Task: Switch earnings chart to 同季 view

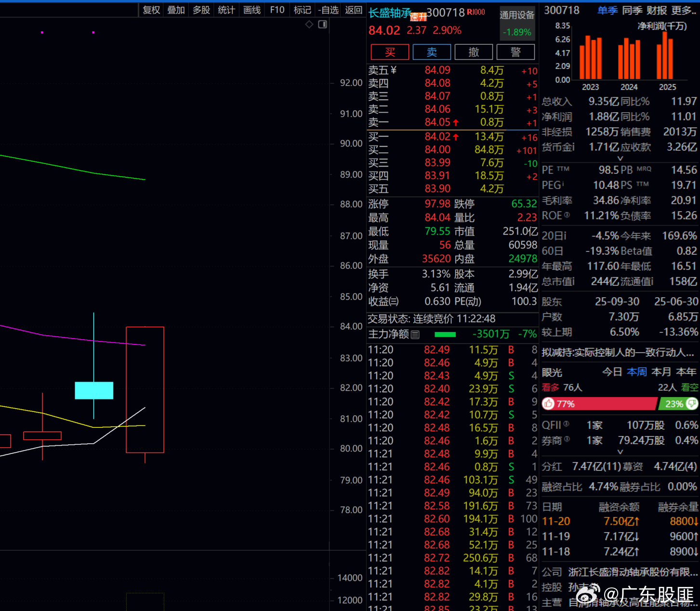Action: pyautogui.click(x=632, y=10)
